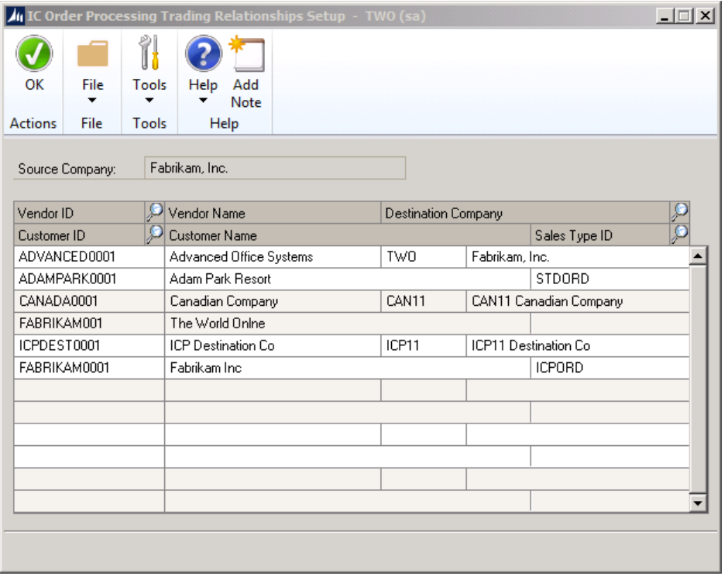
Task: Click the blue Help question mark icon
Action: (203, 54)
